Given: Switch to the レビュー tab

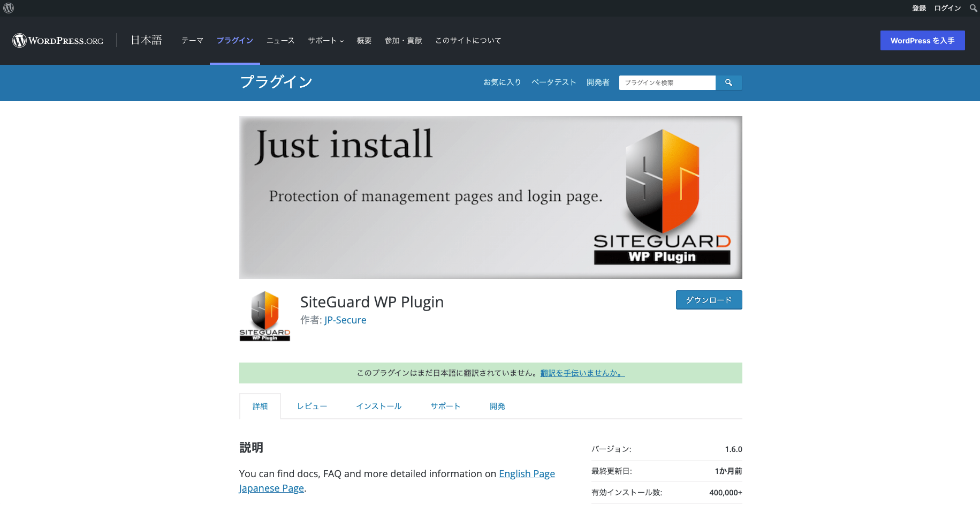Looking at the screenshot, I should (312, 406).
